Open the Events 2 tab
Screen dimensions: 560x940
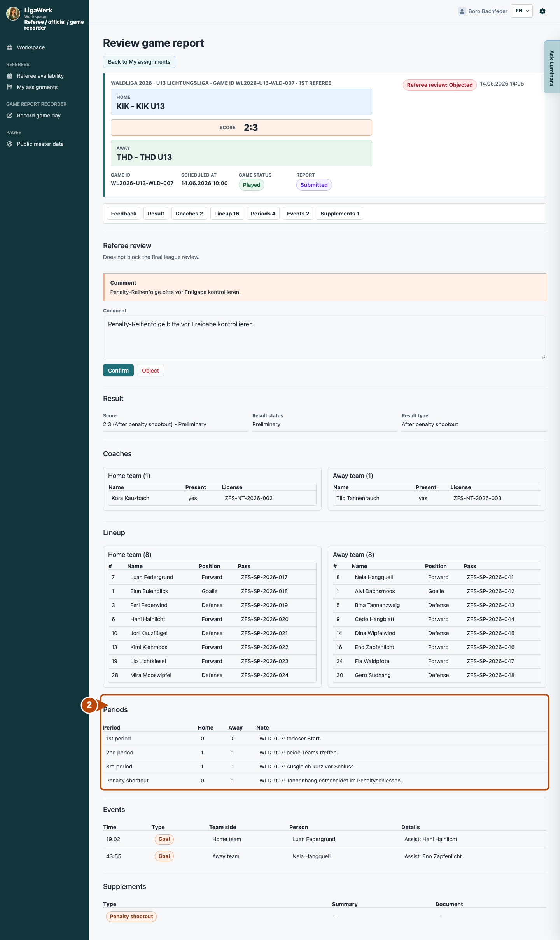point(298,214)
